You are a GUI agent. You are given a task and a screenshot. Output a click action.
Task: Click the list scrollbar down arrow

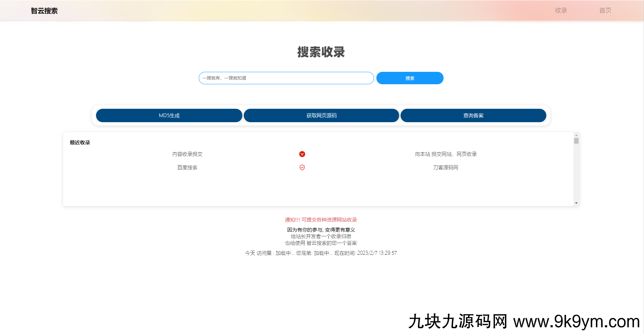pyautogui.click(x=576, y=203)
